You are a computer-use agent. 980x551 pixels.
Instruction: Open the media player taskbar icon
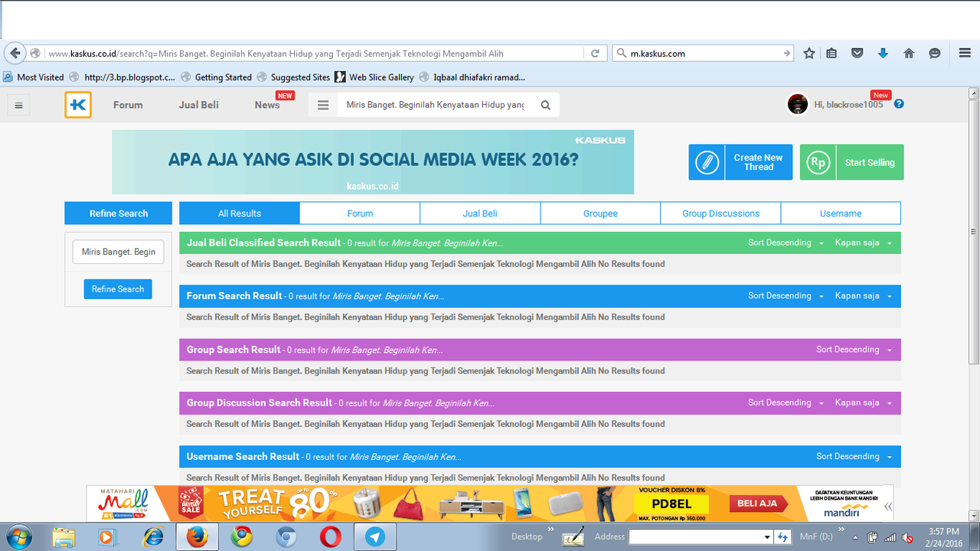point(109,537)
